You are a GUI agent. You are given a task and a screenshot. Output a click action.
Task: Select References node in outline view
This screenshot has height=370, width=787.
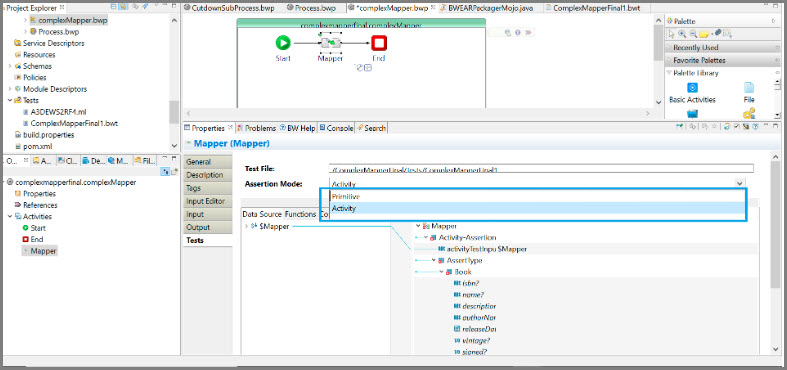tap(36, 205)
